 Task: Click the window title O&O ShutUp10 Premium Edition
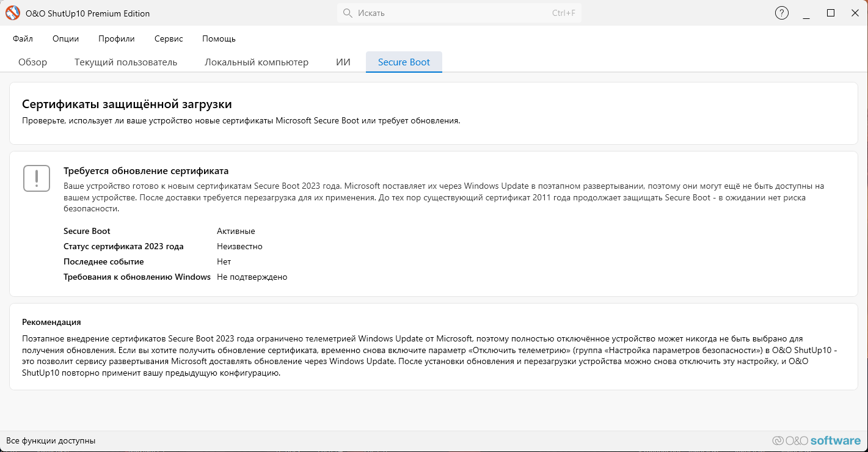point(87,13)
